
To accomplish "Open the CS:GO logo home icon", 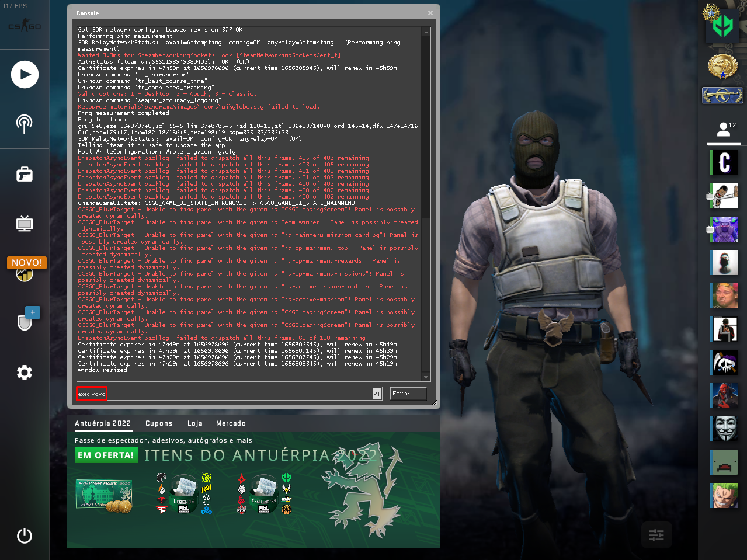I will point(25,26).
